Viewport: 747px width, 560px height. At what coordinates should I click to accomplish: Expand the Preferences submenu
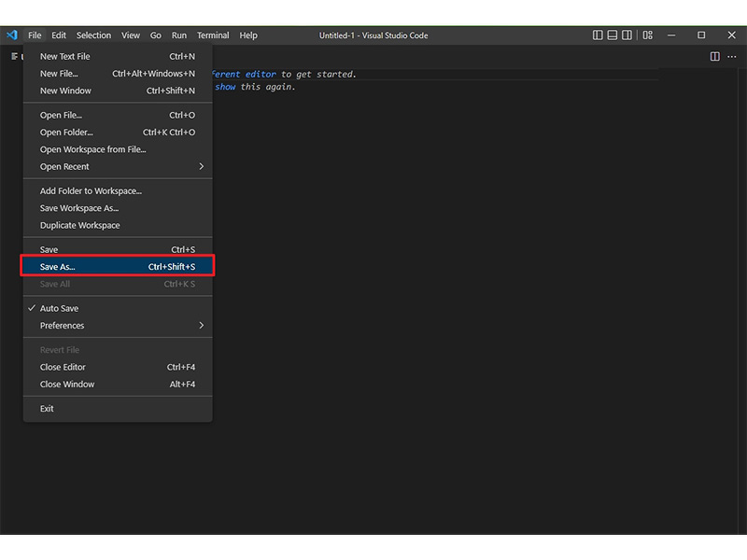118,325
